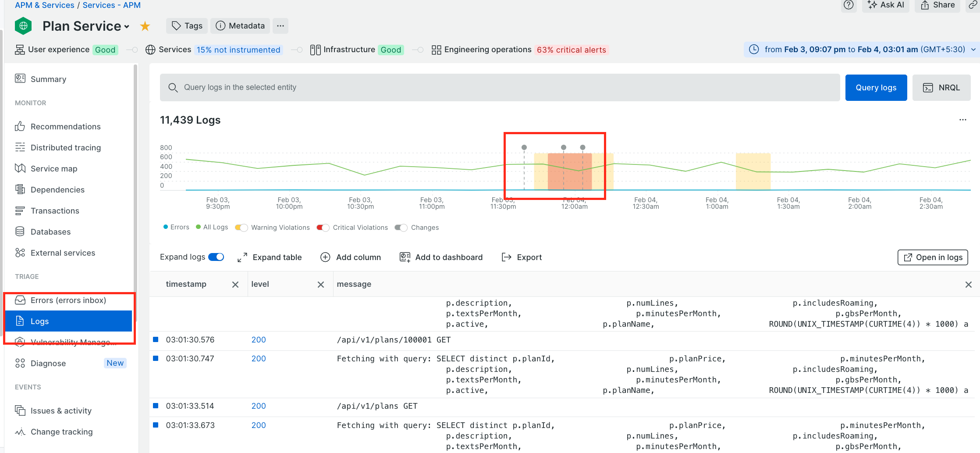Open the Plan Service entity dropdown
980x453 pixels.
click(127, 27)
